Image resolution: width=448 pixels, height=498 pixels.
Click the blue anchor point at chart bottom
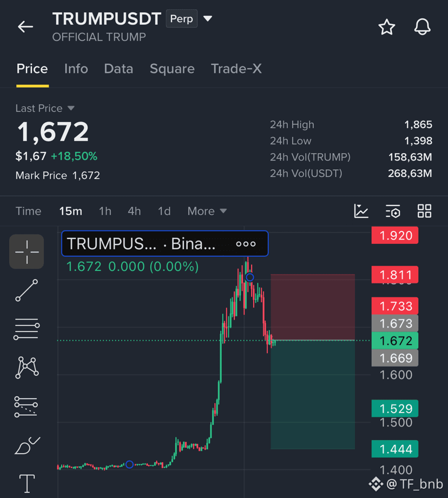coord(129,464)
